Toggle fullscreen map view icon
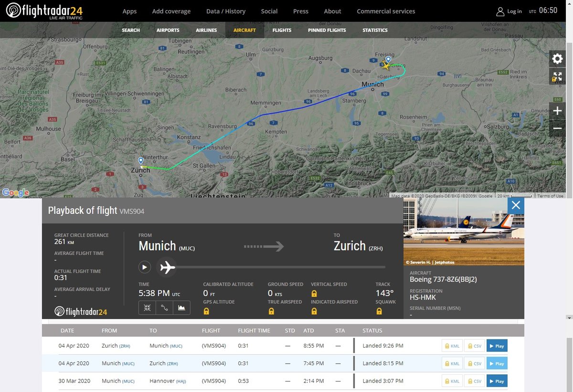 (x=557, y=76)
